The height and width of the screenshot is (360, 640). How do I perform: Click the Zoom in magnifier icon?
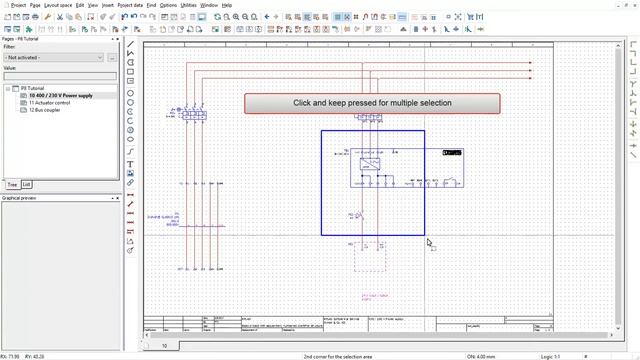[x=236, y=17]
